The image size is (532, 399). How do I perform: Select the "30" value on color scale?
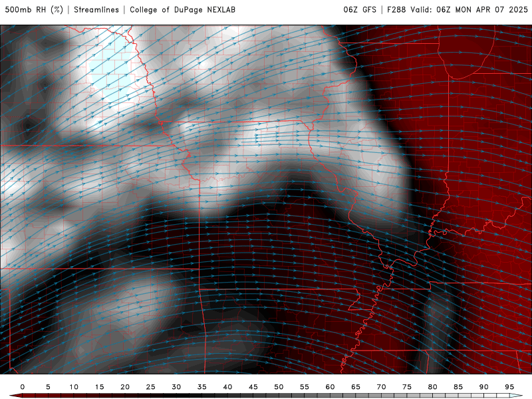(x=176, y=387)
